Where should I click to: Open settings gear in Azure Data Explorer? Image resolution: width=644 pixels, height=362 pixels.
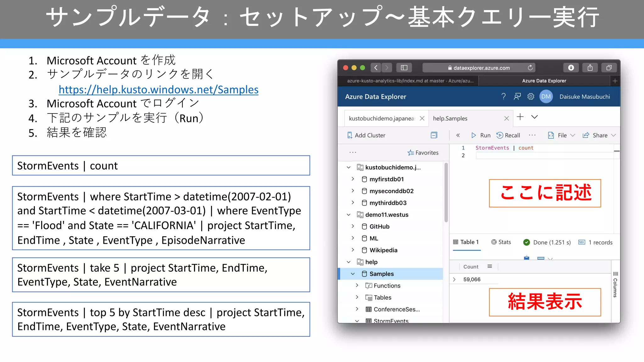[x=531, y=96]
